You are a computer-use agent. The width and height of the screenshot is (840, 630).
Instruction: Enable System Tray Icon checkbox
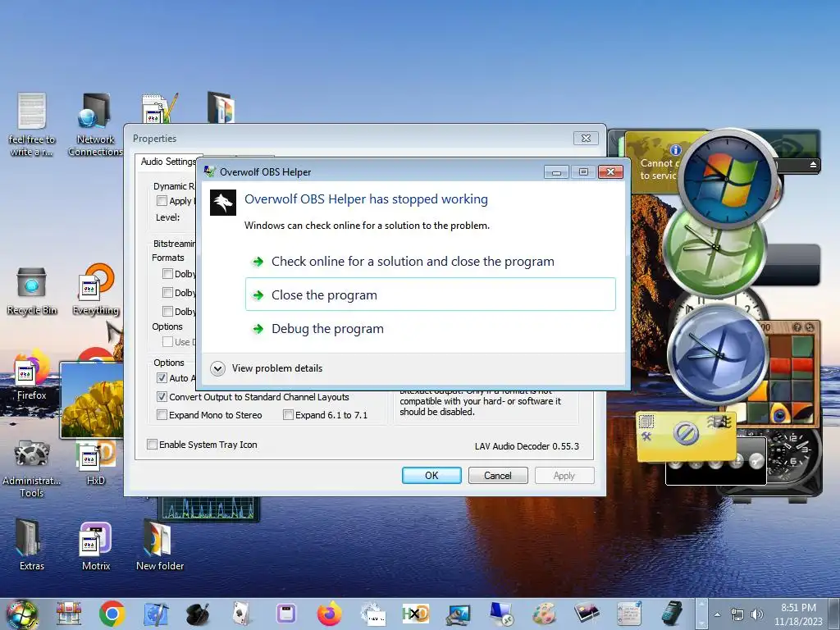pyautogui.click(x=152, y=444)
